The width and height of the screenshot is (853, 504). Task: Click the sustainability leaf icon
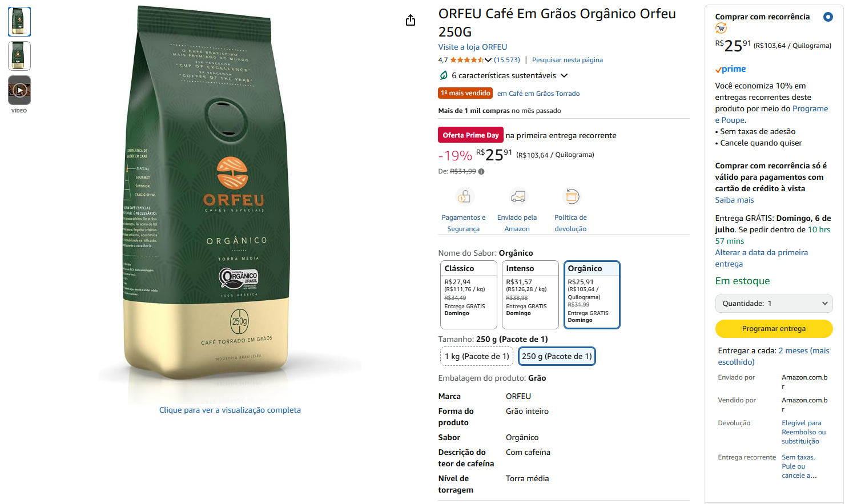pos(444,75)
